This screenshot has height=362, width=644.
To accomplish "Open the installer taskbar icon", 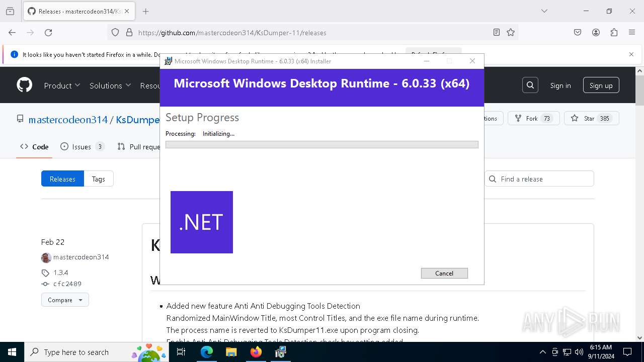I will [280, 352].
